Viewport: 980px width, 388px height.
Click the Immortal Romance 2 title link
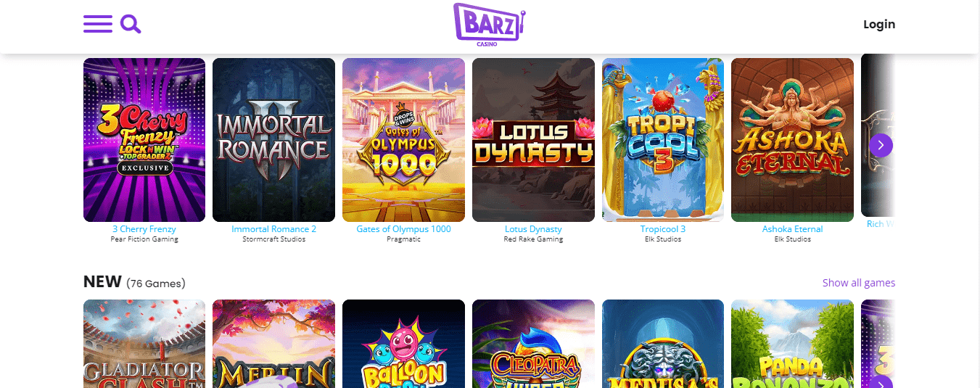[273, 229]
